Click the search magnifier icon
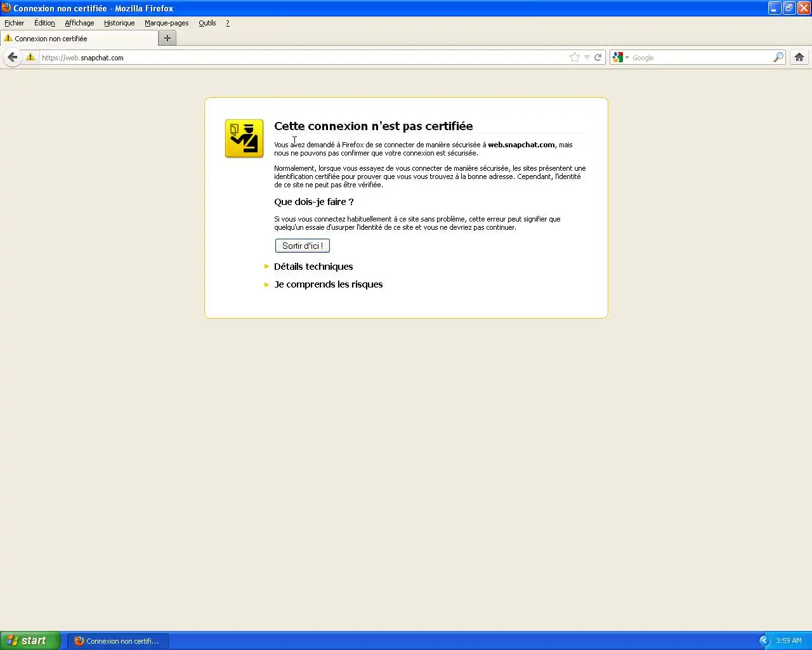 (x=778, y=57)
